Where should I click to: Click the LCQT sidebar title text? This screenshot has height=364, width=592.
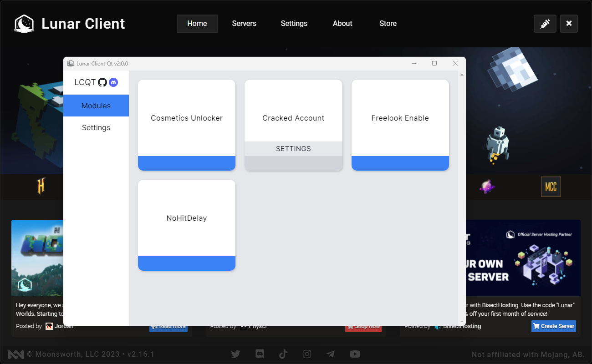pos(85,82)
